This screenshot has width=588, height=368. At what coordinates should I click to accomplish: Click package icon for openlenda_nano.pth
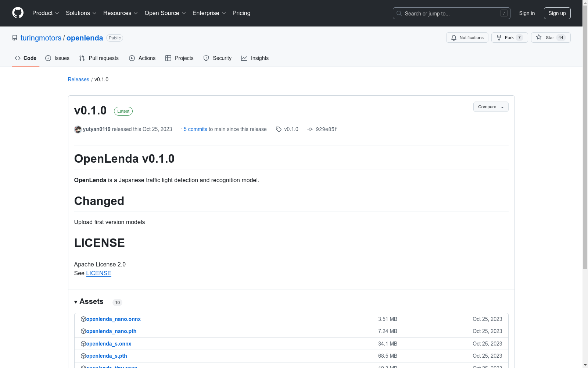(83, 331)
